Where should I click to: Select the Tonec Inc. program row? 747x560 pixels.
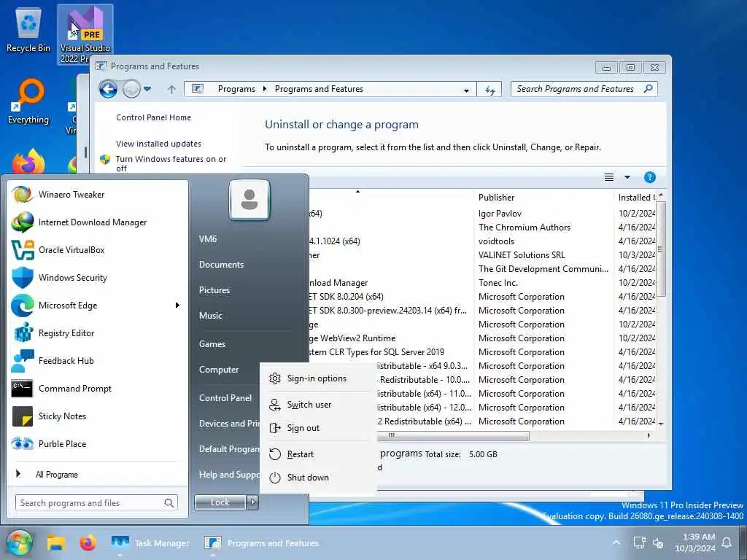pyautogui.click(x=482, y=283)
